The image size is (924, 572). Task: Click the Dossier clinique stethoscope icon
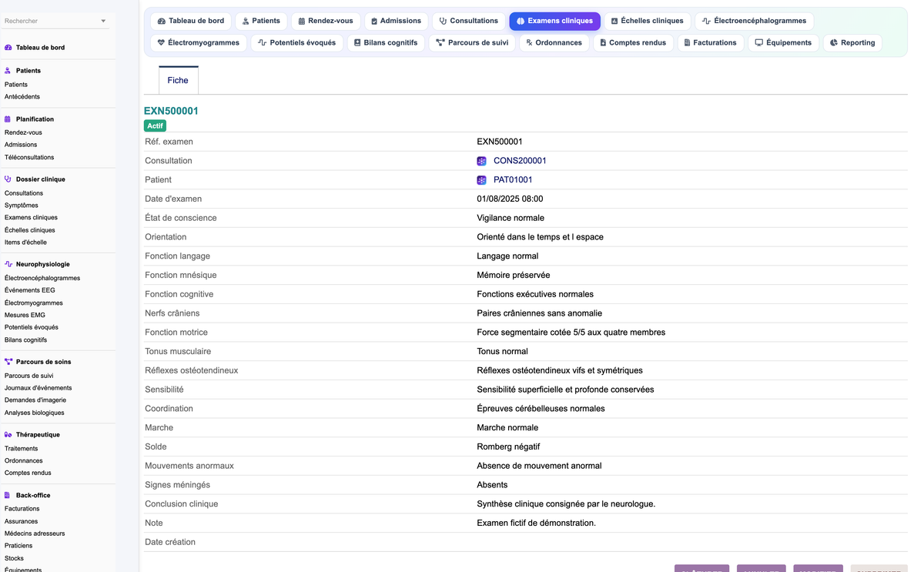(8, 179)
